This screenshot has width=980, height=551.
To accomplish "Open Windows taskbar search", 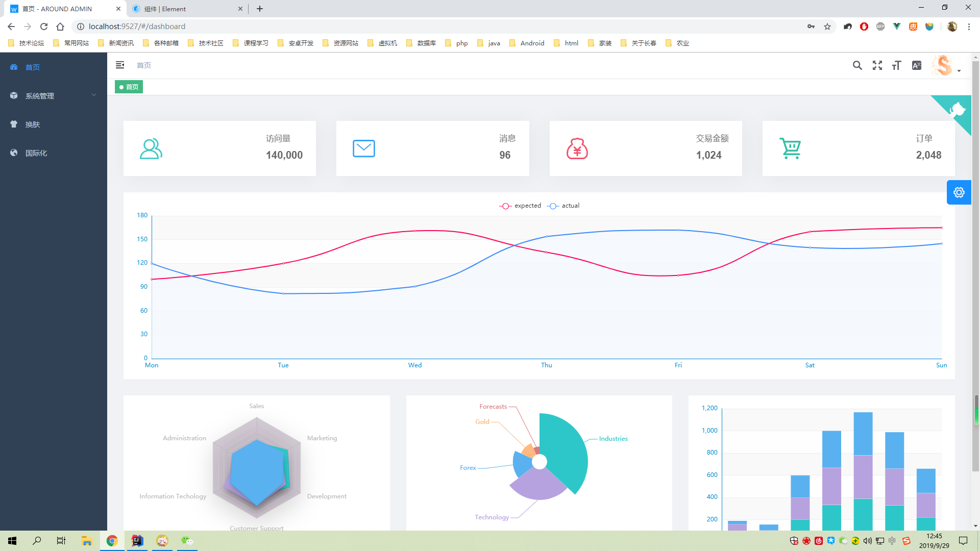I will click(37, 541).
